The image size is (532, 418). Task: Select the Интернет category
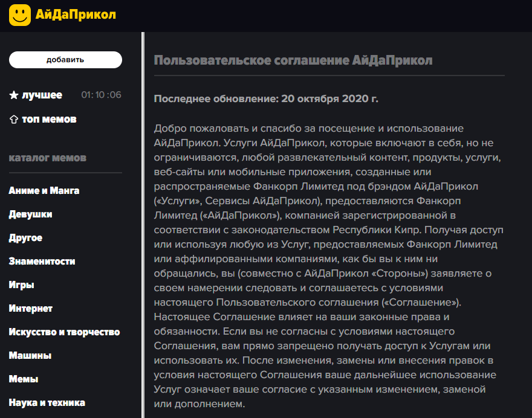[31, 309]
